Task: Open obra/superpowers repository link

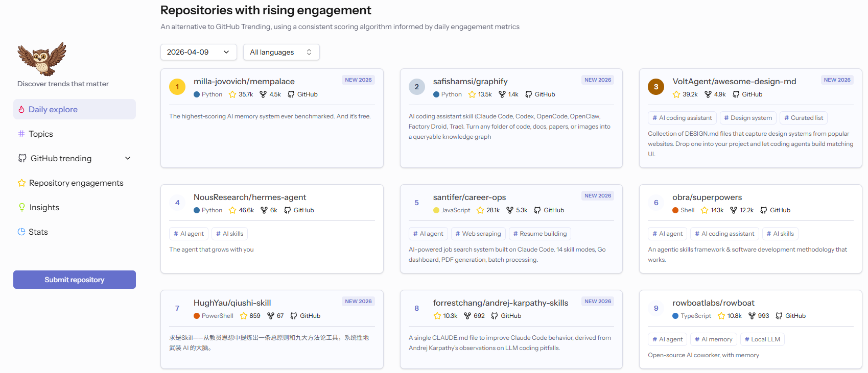Action: tap(707, 197)
